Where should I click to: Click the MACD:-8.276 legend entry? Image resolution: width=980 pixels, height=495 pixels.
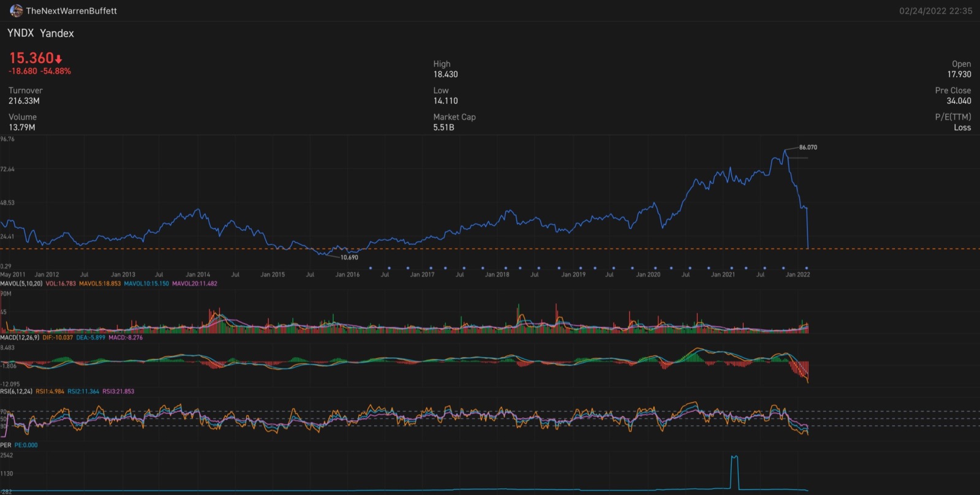pos(126,338)
